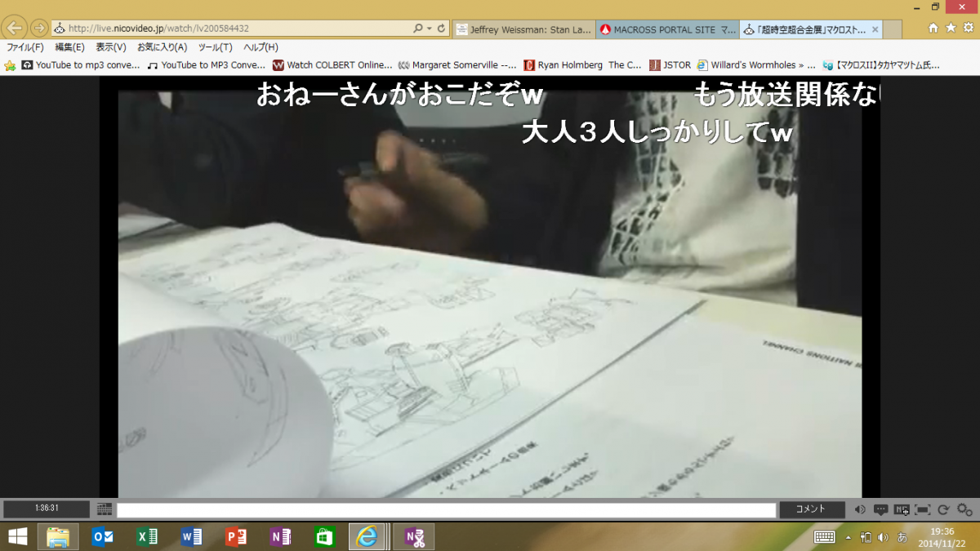
Task: Switch the player to fullscreen
Action: [x=923, y=509]
